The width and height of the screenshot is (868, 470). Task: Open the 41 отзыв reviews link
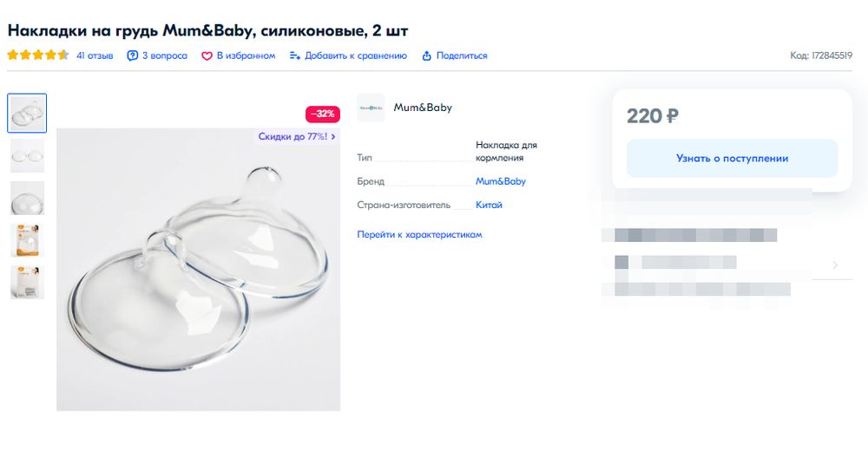95,55
